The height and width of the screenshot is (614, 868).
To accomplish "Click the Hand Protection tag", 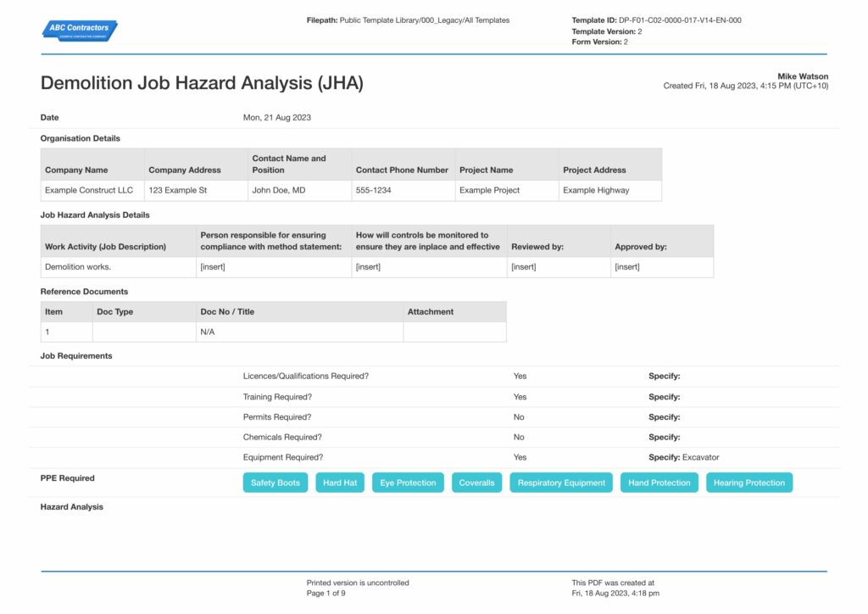I will pyautogui.click(x=659, y=483).
